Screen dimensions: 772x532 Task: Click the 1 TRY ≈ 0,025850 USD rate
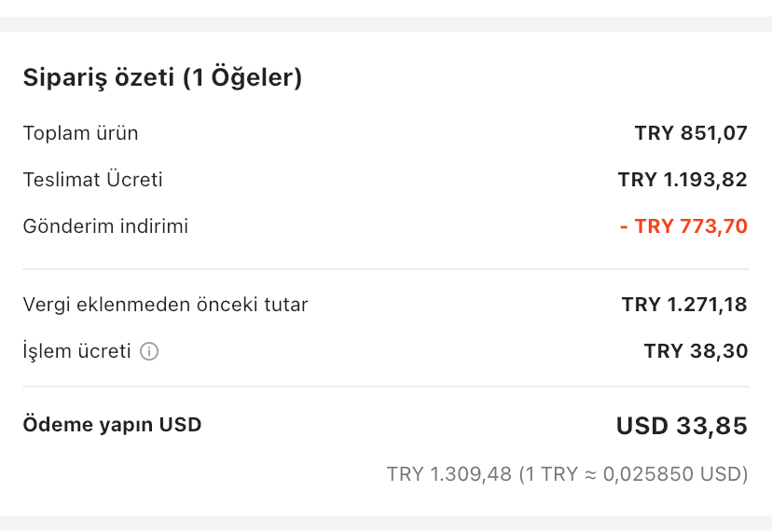point(633,474)
